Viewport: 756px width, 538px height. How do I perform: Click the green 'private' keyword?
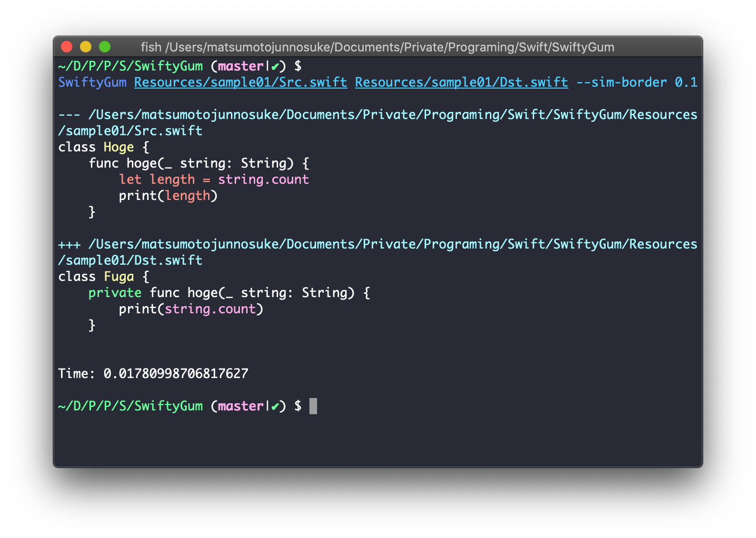[115, 293]
